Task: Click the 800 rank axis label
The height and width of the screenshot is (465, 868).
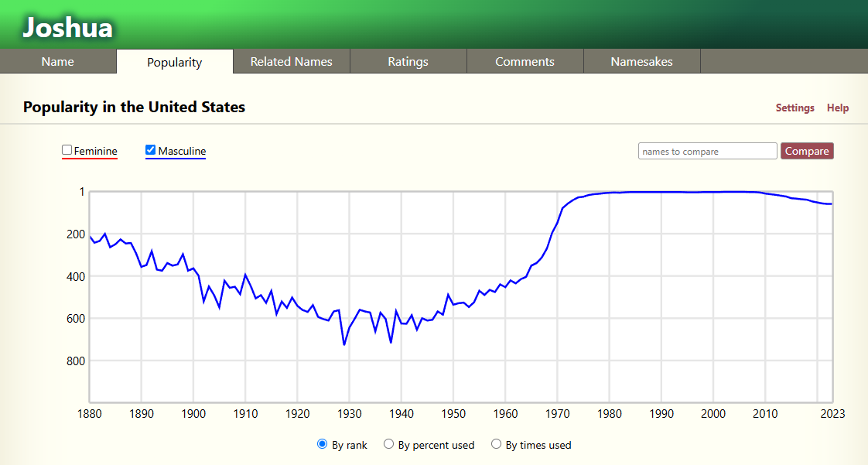Action: point(76,361)
